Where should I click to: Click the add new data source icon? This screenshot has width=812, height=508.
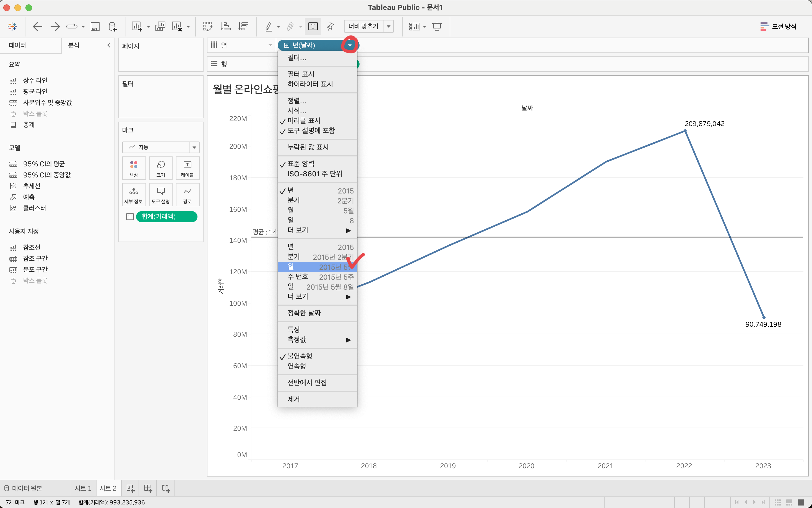coord(113,26)
